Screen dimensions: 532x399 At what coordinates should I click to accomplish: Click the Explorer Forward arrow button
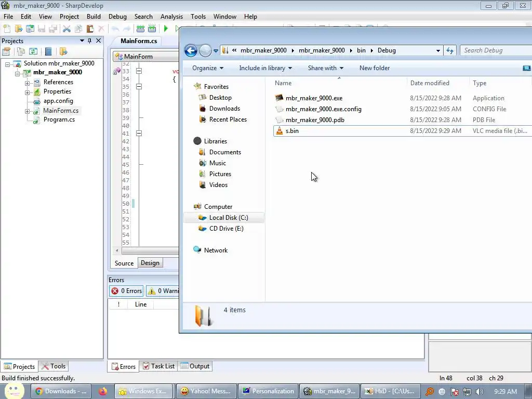(x=205, y=50)
